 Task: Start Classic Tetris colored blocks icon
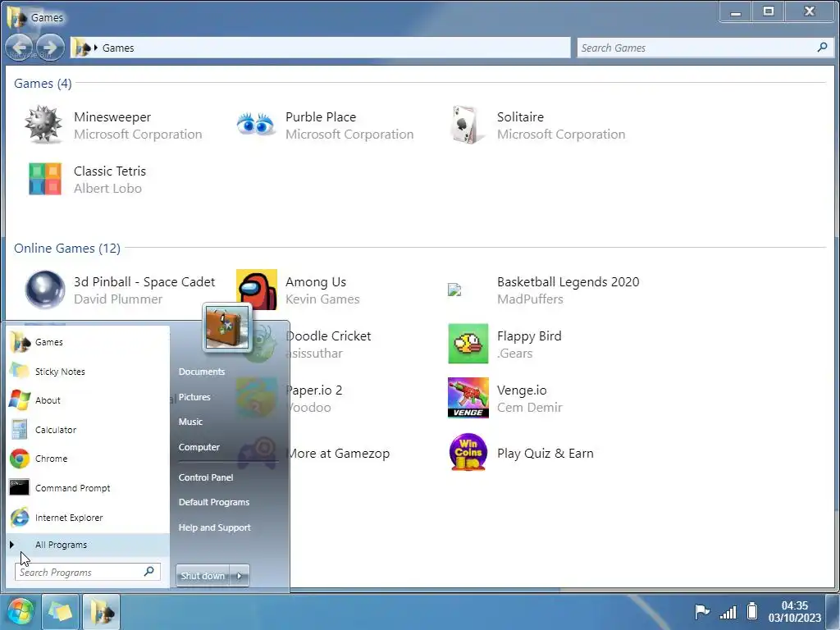point(45,179)
